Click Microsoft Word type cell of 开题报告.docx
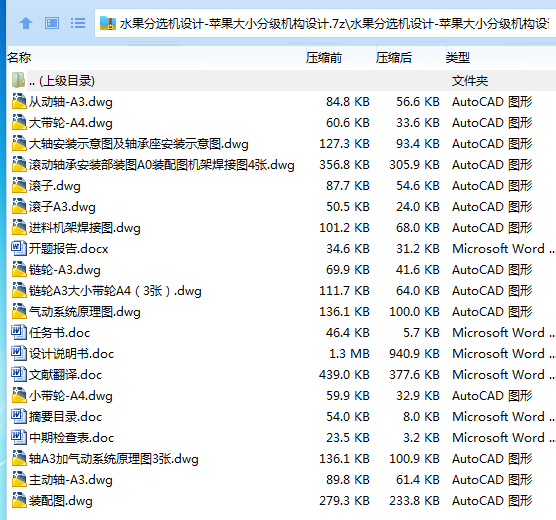 (504, 249)
